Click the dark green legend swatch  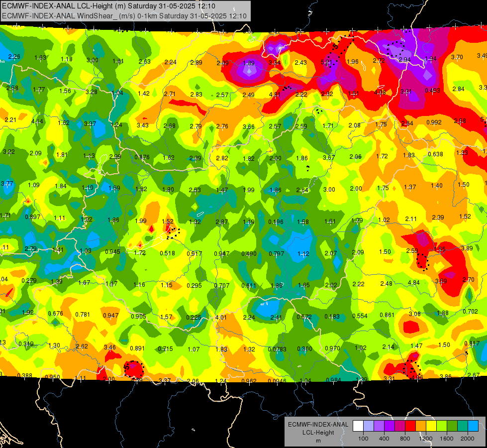452,426
